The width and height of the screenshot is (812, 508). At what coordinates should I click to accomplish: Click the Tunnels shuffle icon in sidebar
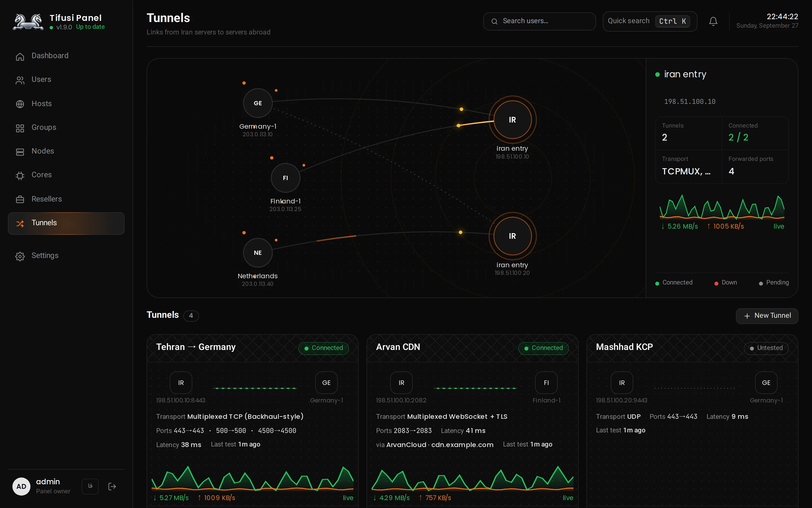[x=20, y=224]
